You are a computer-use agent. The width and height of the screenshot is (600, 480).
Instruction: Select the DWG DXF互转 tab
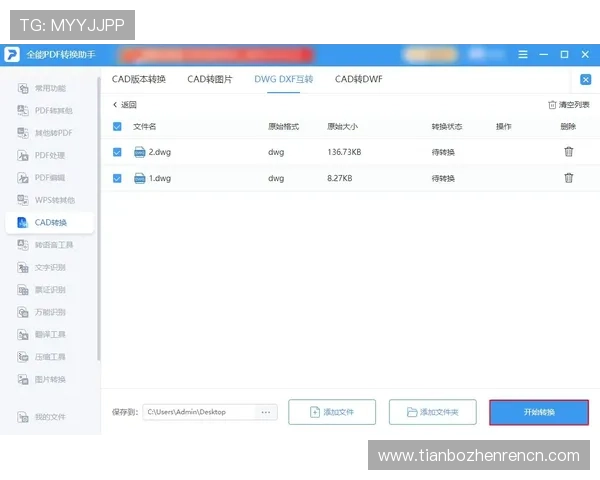click(x=284, y=79)
